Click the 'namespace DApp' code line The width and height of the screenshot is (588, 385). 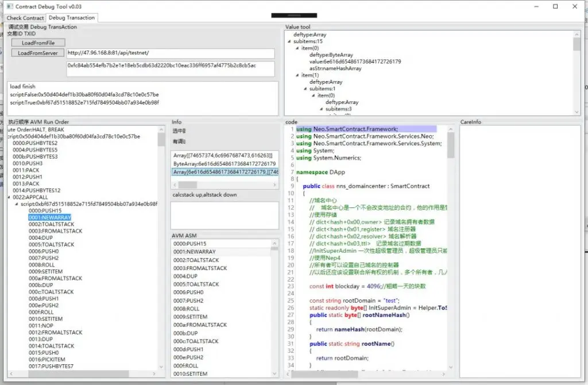pyautogui.click(x=320, y=172)
